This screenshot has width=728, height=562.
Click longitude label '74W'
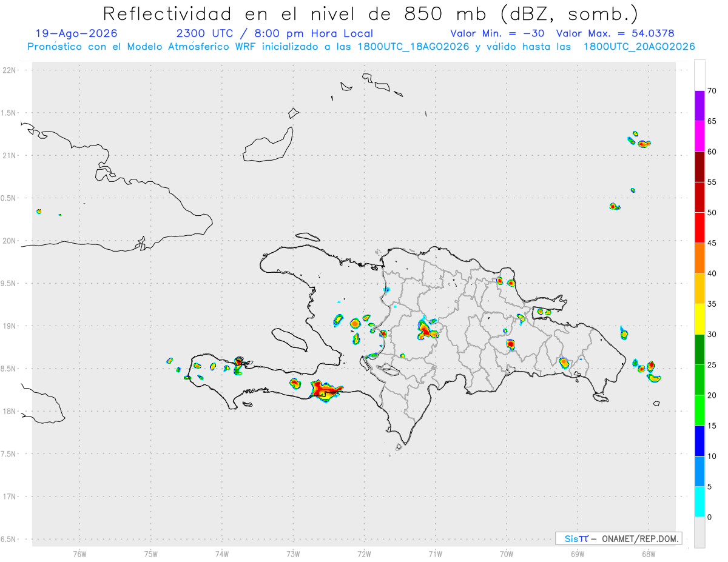click(x=221, y=554)
